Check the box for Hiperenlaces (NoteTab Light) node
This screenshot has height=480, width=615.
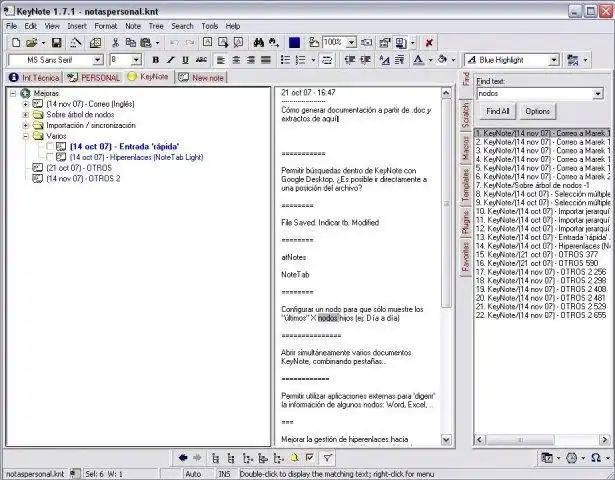tap(50, 157)
